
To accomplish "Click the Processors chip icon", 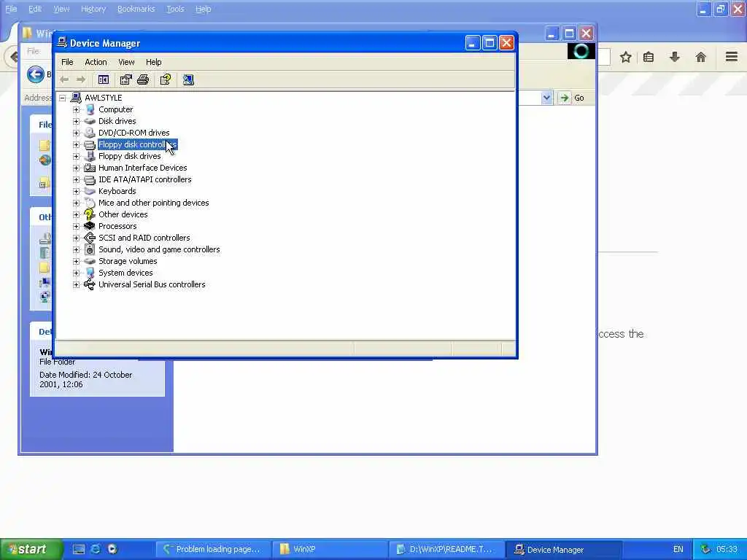I will (x=90, y=226).
